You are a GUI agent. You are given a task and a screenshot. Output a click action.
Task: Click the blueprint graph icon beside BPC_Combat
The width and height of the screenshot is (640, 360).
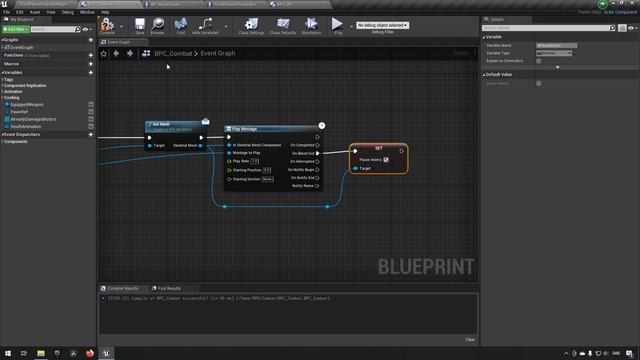[x=146, y=53]
